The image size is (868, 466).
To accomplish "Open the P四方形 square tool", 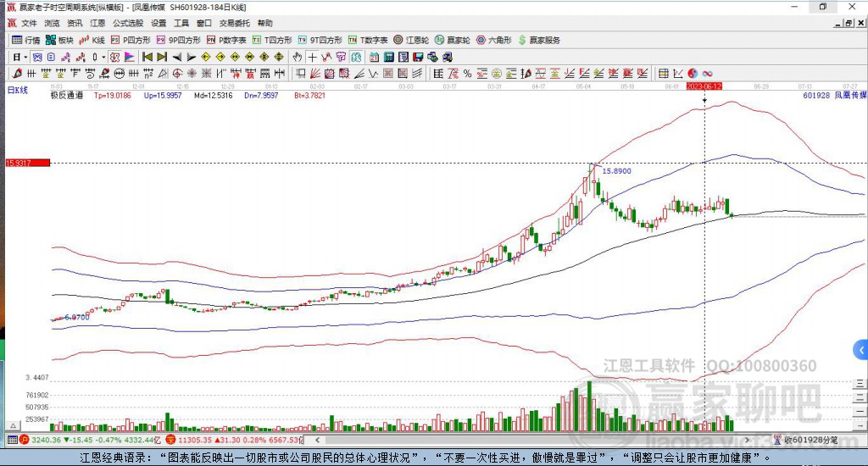I will [131, 40].
